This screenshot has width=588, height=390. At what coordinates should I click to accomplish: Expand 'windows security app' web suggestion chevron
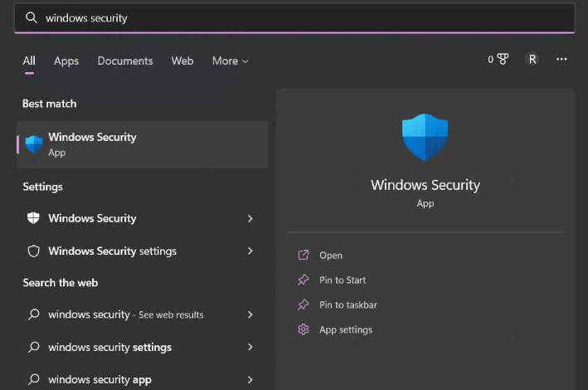pos(250,379)
